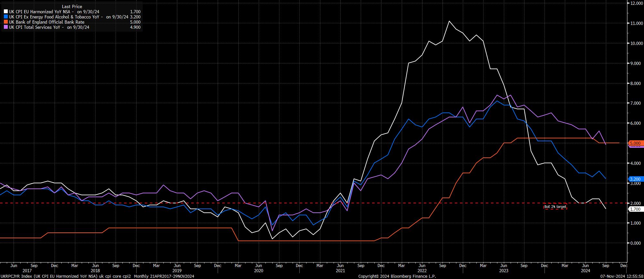The width and height of the screenshot is (644, 279).
Task: Click the orange 5.000 price tag on the axis
Action: (x=635, y=143)
